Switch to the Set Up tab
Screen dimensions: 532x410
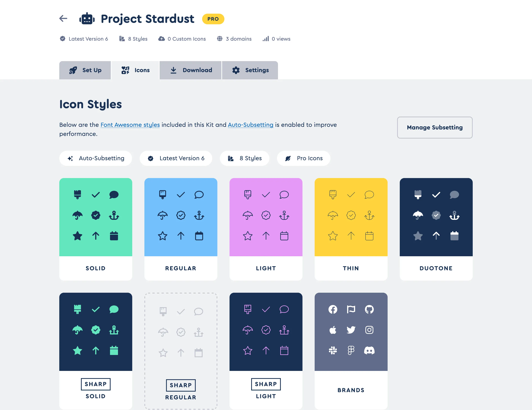[85, 70]
